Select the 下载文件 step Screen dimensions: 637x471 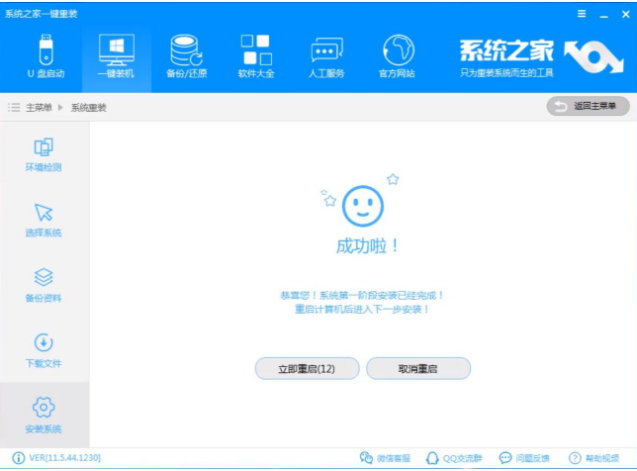[x=43, y=351]
